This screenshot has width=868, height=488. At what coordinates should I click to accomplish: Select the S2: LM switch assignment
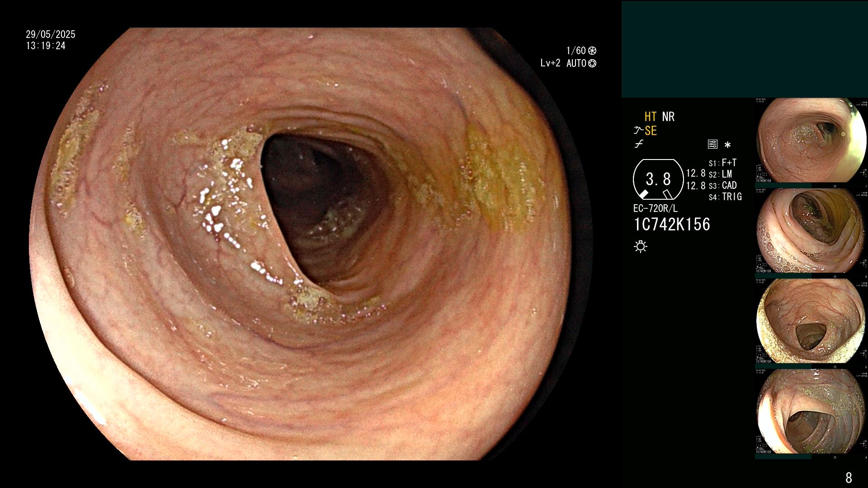tap(721, 174)
